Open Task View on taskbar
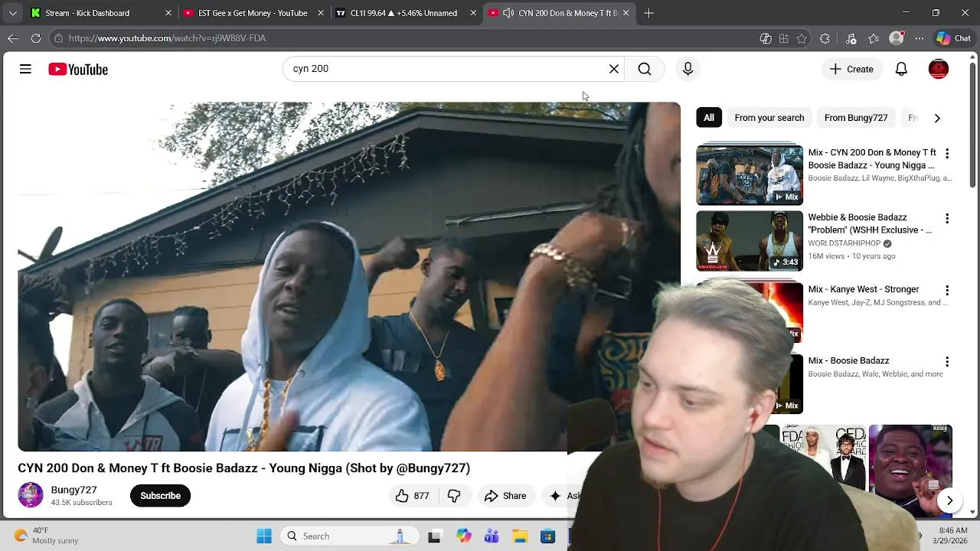Viewport: 980px width, 551px height. pos(434,536)
